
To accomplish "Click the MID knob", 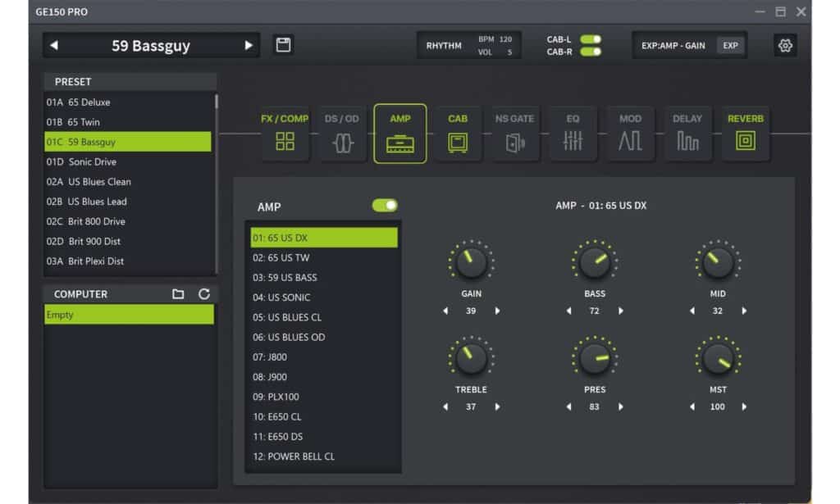I will tap(718, 262).
